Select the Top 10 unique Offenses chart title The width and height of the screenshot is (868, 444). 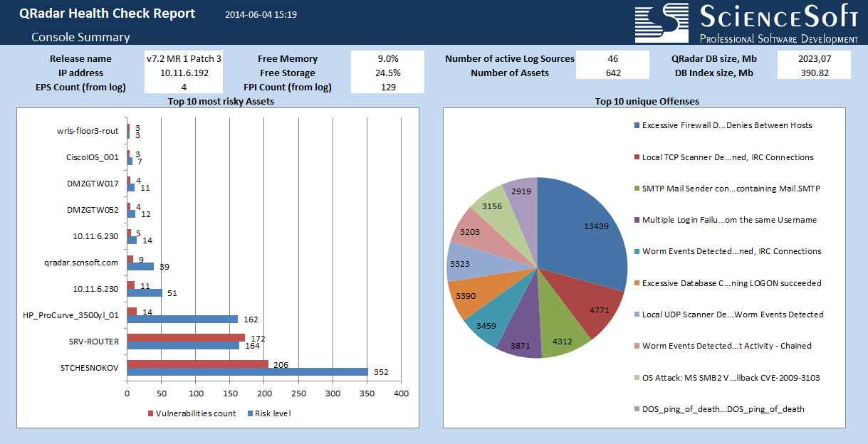tap(647, 101)
